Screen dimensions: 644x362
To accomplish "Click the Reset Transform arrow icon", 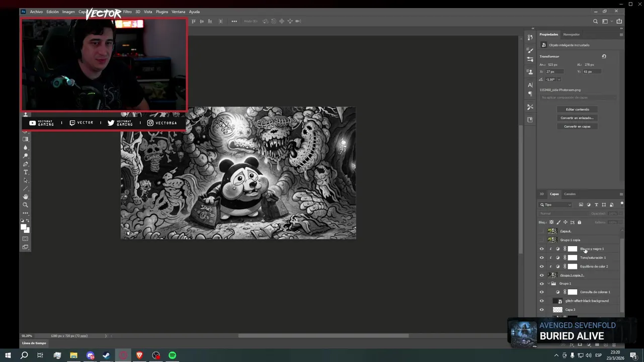I will pyautogui.click(x=604, y=56).
